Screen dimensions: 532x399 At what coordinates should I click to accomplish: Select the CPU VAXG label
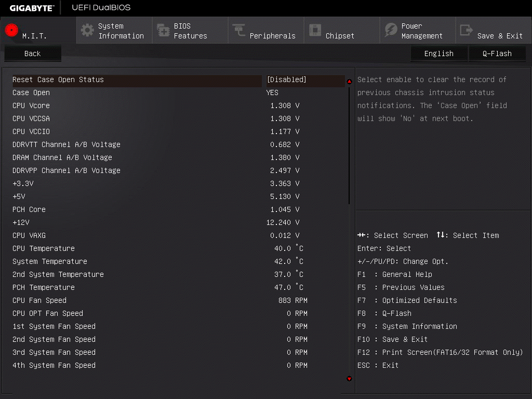pos(29,235)
